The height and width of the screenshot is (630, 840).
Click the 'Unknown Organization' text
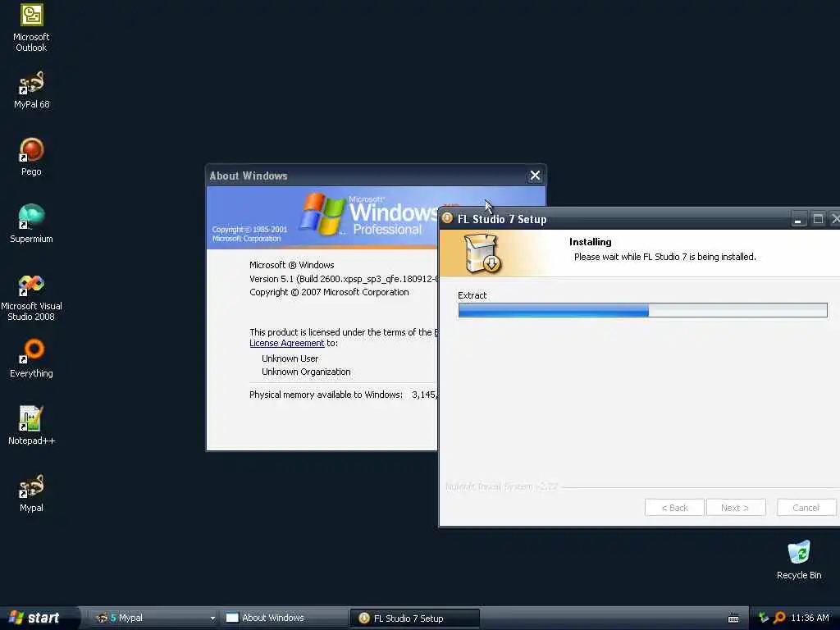point(306,372)
